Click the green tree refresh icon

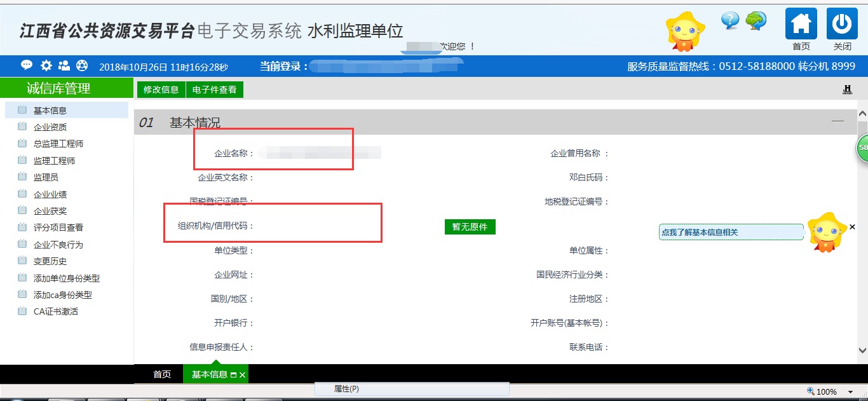click(756, 20)
